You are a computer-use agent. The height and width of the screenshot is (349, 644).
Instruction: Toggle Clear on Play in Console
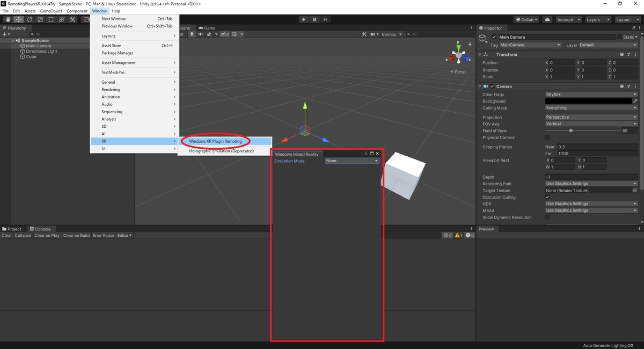47,235
